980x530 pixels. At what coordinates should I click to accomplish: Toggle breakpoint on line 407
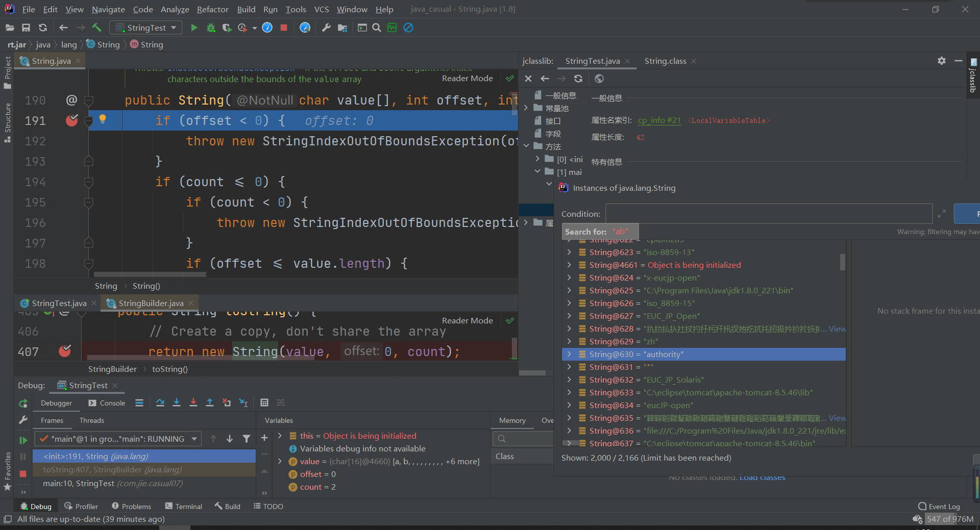click(x=65, y=351)
